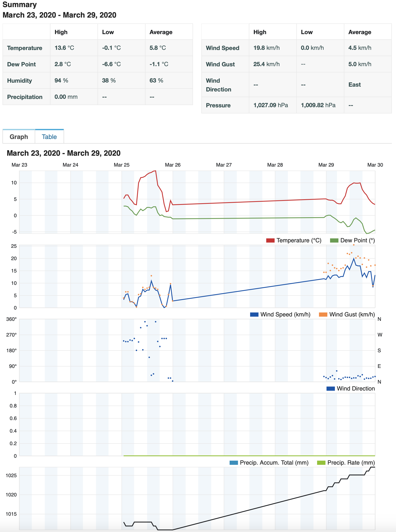Click the blue Wind Direction legend swatch
This screenshot has height=532, width=396.
330,388
